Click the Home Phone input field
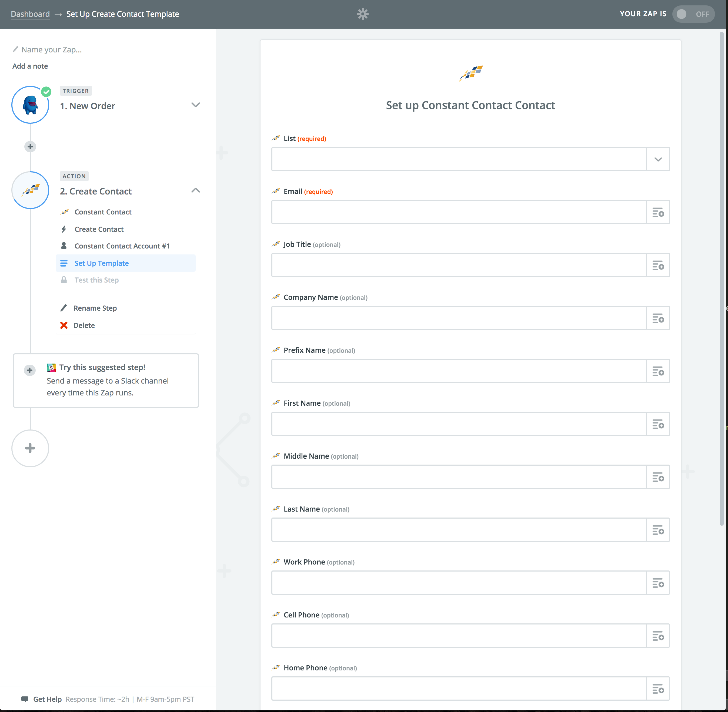 (x=459, y=689)
